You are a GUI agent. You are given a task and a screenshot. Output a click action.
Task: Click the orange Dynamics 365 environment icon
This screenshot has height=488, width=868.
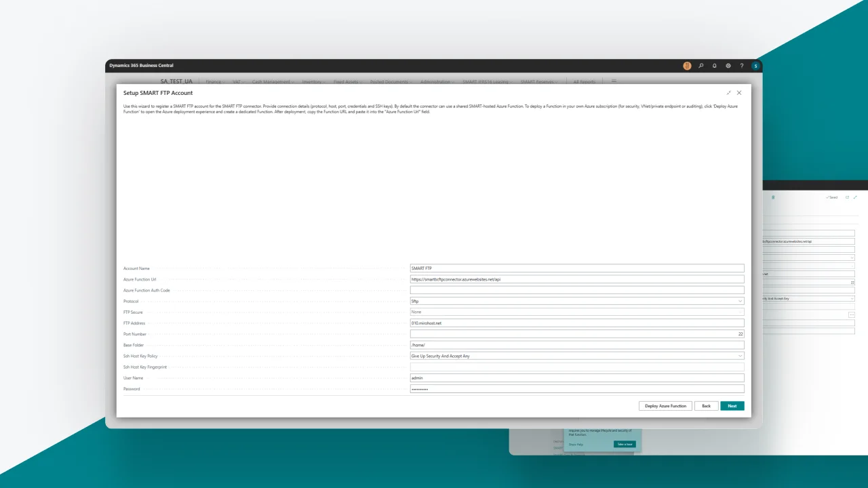click(x=687, y=66)
